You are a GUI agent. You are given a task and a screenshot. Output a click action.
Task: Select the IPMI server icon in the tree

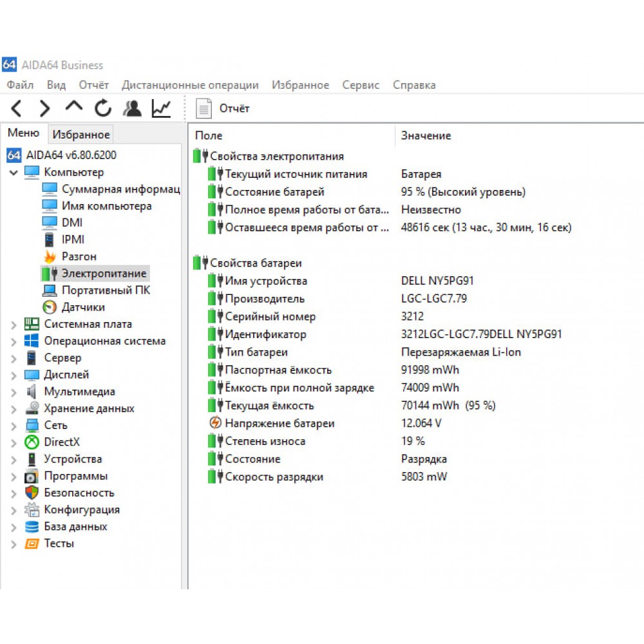tap(50, 240)
